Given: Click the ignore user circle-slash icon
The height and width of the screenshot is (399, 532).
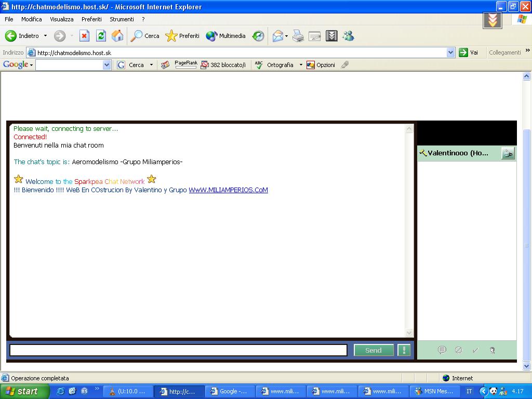Looking at the screenshot, I should [458, 350].
